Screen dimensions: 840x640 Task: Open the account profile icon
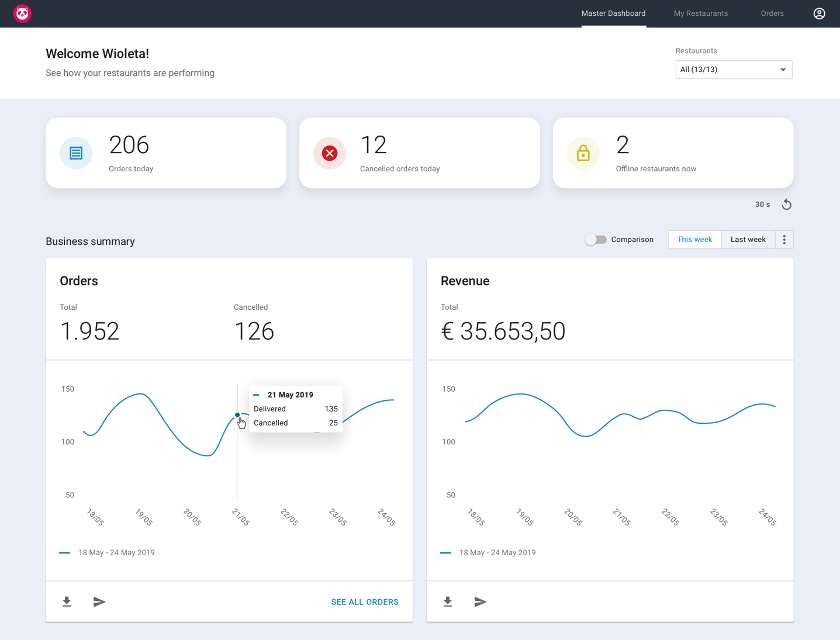819,13
